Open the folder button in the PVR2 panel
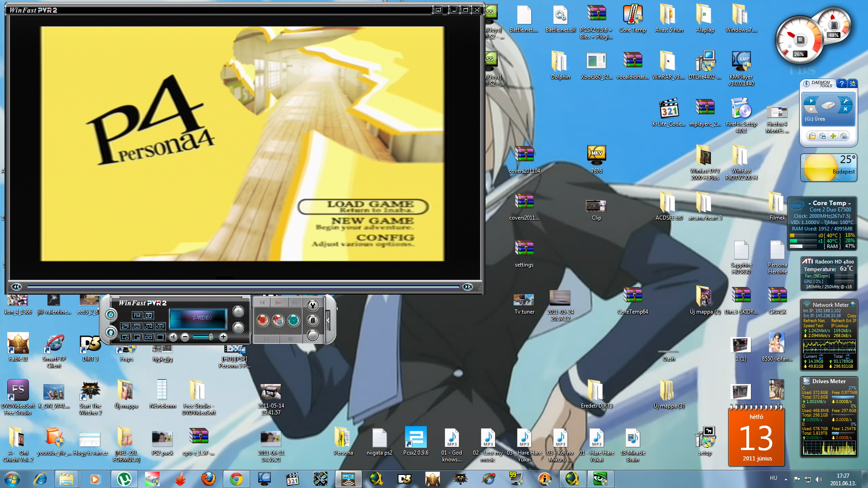The height and width of the screenshot is (488, 868). (x=125, y=326)
